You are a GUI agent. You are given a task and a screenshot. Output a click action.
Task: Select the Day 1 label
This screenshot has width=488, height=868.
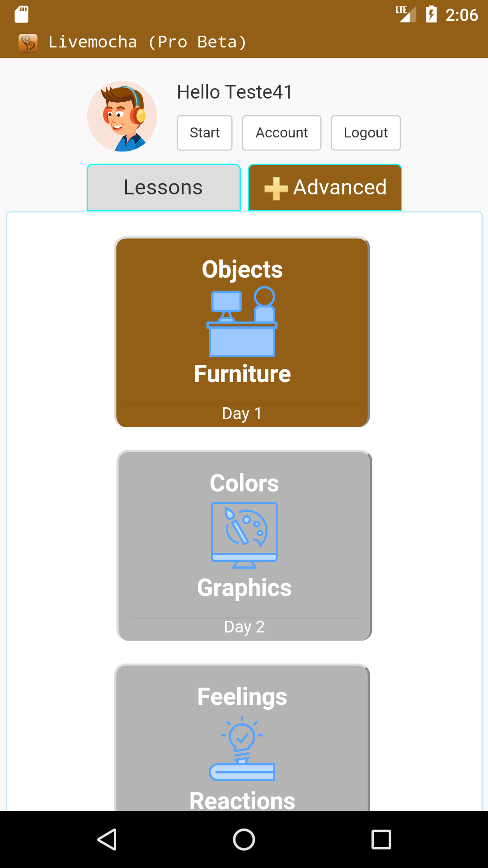(242, 413)
